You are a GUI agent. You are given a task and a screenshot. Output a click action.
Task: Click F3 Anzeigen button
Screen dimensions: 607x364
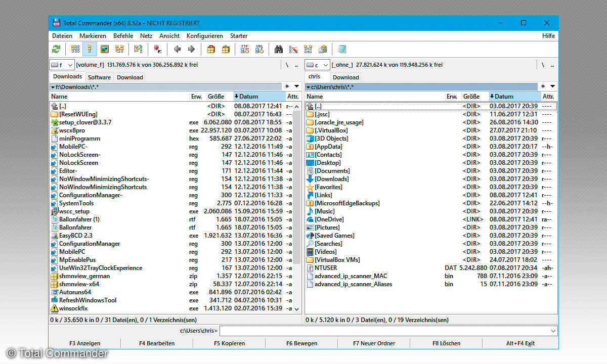click(x=84, y=343)
